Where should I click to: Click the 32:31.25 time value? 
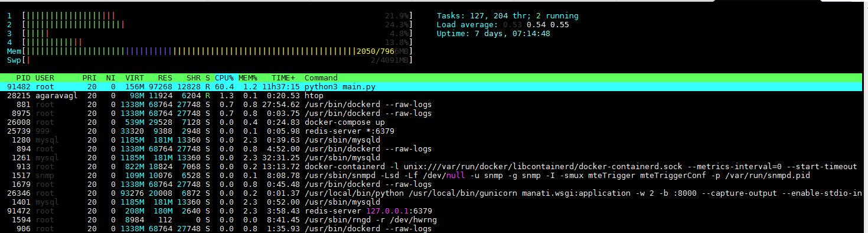(281, 158)
